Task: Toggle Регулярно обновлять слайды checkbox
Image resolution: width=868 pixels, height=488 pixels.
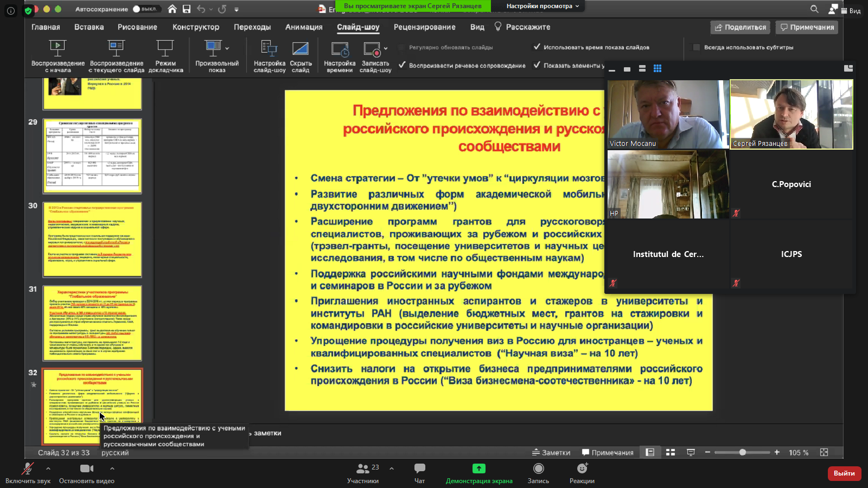Action: (x=402, y=47)
